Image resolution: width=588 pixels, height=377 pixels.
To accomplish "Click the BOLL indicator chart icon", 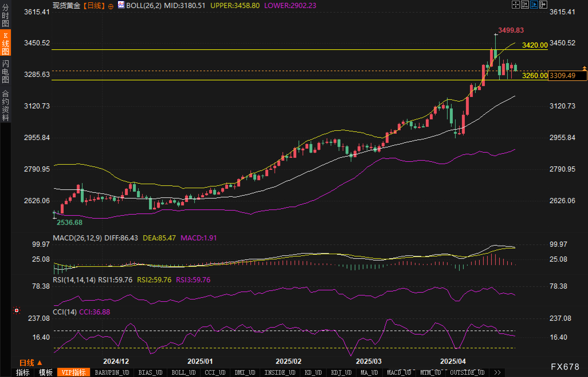I will [x=121, y=5].
